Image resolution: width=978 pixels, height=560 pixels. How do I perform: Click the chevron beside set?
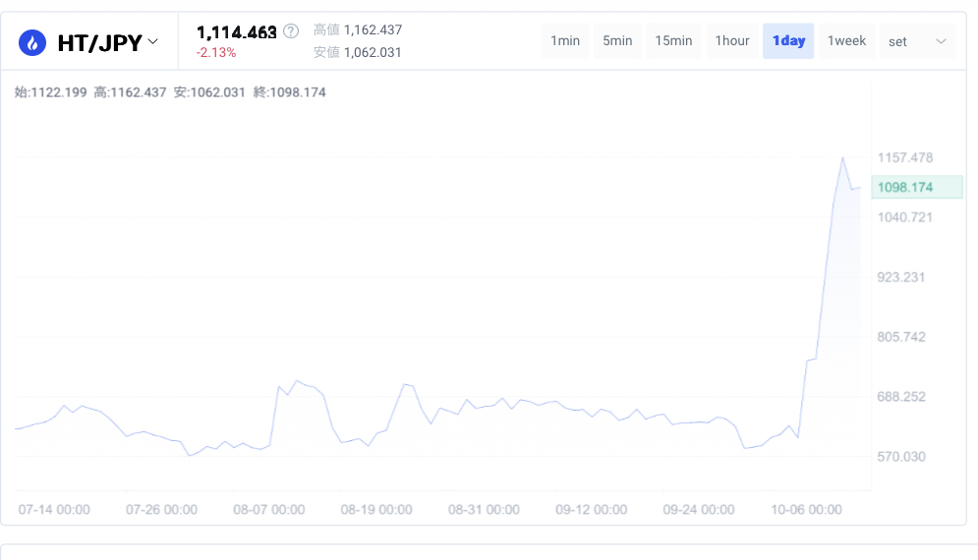coord(941,42)
